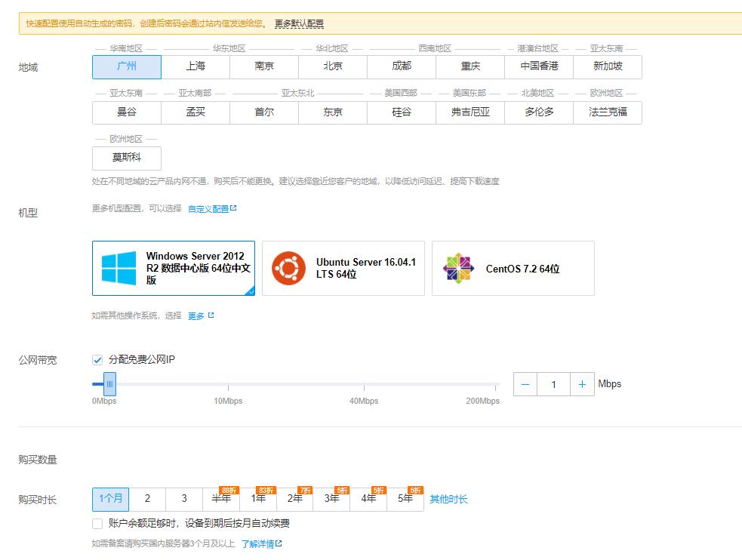Select the Ubuntu Server 16.04.1 image
Viewport: 742px width, 560px height.
[x=343, y=268]
